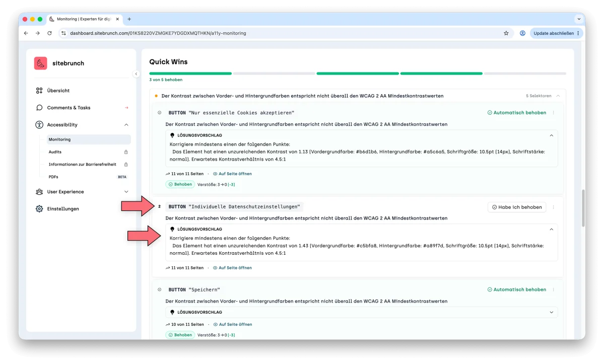Click the lock icon beside Informationen zur Barrierefreiheit
This screenshot has width=604, height=364.
click(126, 164)
